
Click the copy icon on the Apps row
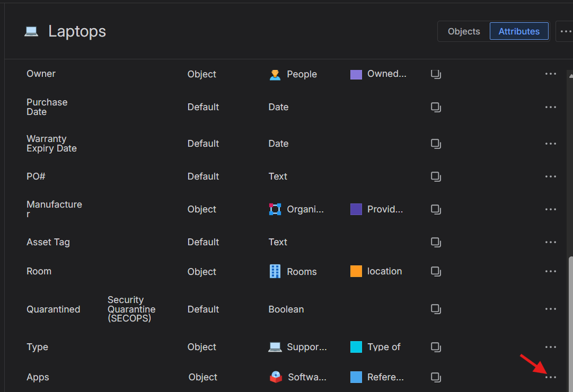tap(436, 377)
